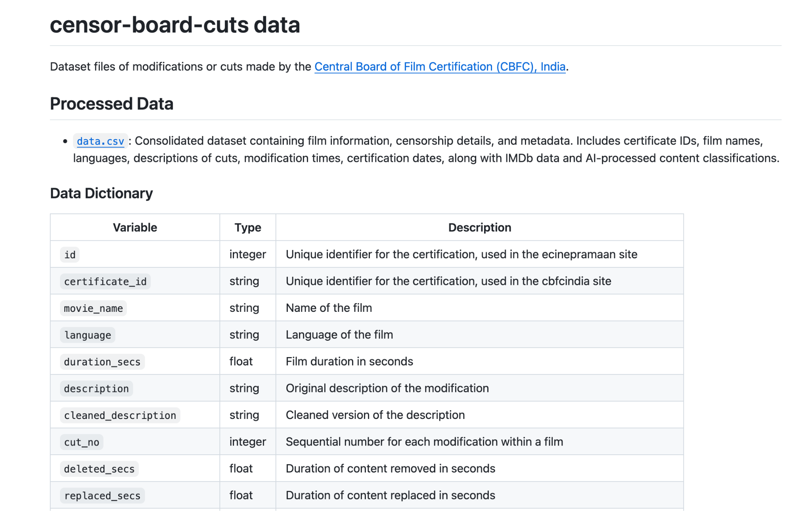Image resolution: width=812 pixels, height=511 pixels.
Task: Click the cleaned_description variable cell
Action: coord(120,415)
